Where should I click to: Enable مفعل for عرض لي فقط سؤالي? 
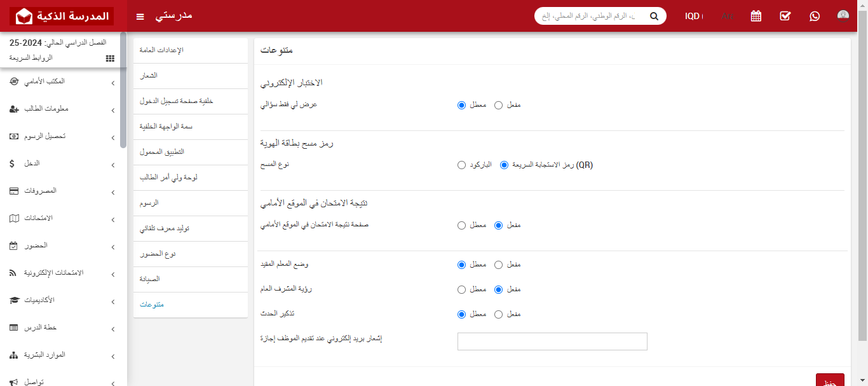point(499,105)
